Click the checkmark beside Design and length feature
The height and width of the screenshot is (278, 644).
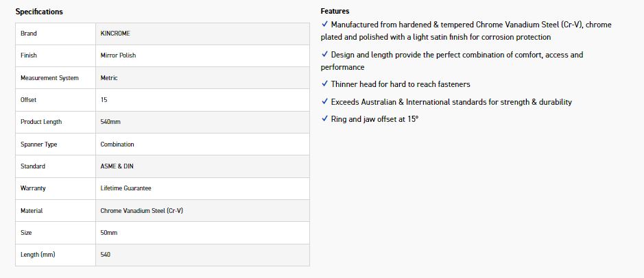point(324,54)
